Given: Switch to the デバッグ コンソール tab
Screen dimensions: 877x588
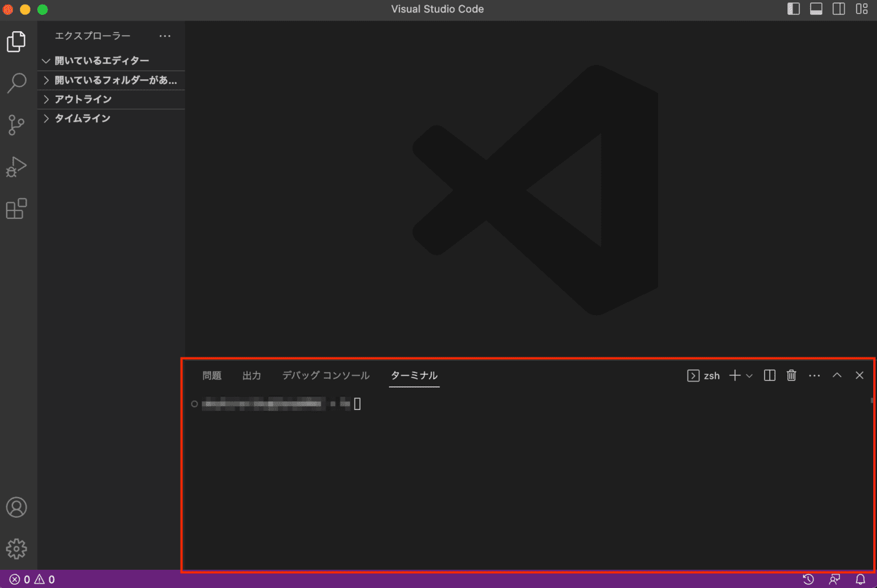Looking at the screenshot, I should coord(325,376).
